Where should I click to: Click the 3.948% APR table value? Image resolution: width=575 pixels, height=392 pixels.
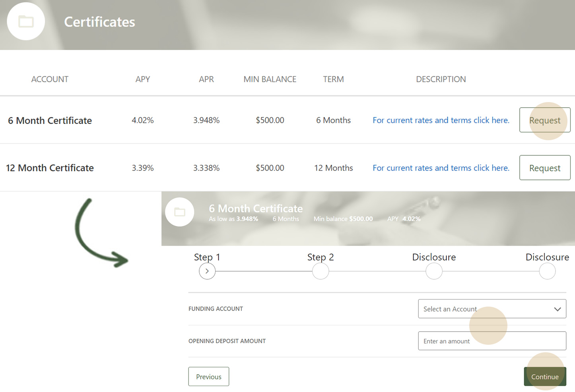[206, 120]
